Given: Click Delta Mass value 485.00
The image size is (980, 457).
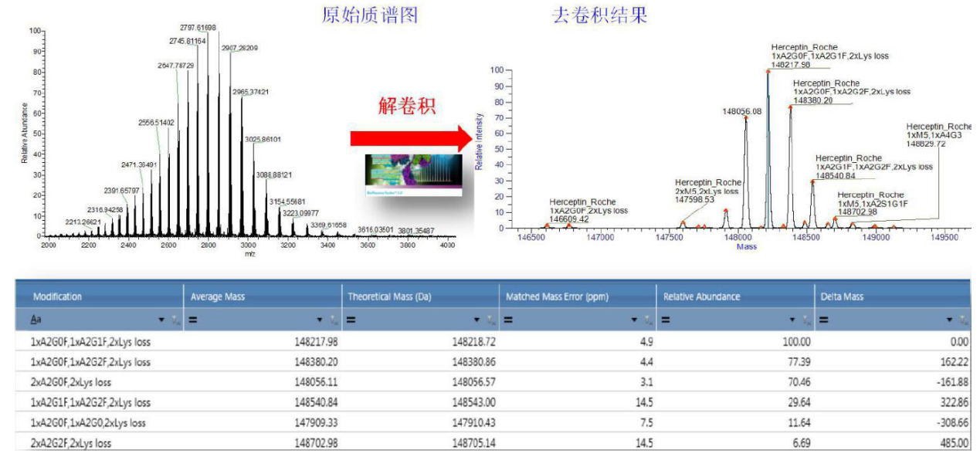Looking at the screenshot, I should [x=955, y=442].
